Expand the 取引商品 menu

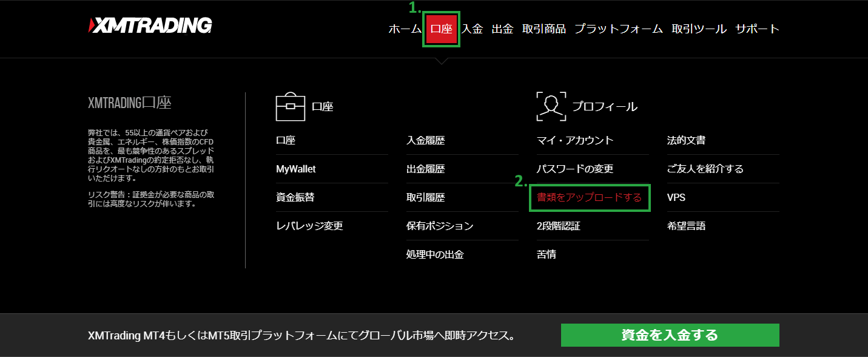click(x=543, y=29)
